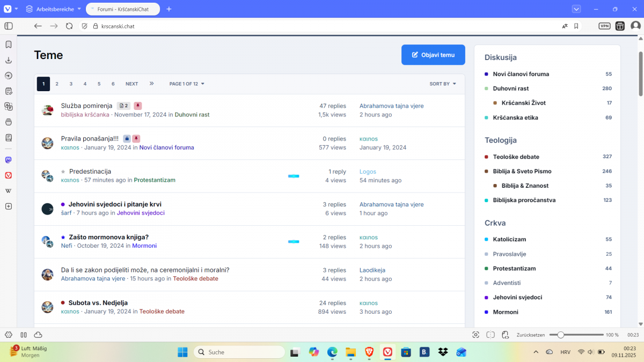Open the Page 1 of 12 dropdown
The image size is (644, 362).
tap(187, 84)
